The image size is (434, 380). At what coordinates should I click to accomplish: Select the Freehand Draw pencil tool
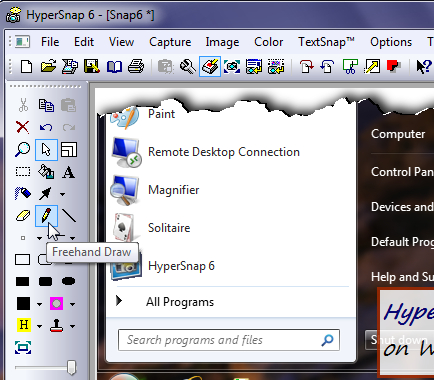point(46,216)
